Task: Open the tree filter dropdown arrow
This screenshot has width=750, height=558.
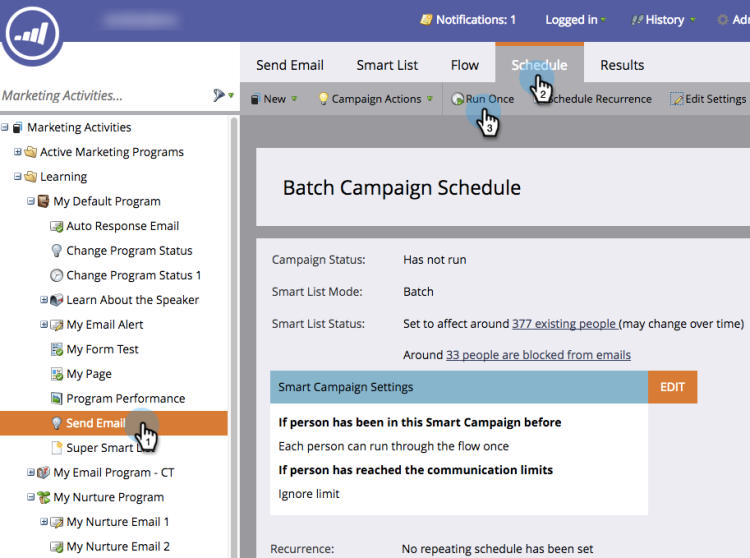Action: pos(231,96)
